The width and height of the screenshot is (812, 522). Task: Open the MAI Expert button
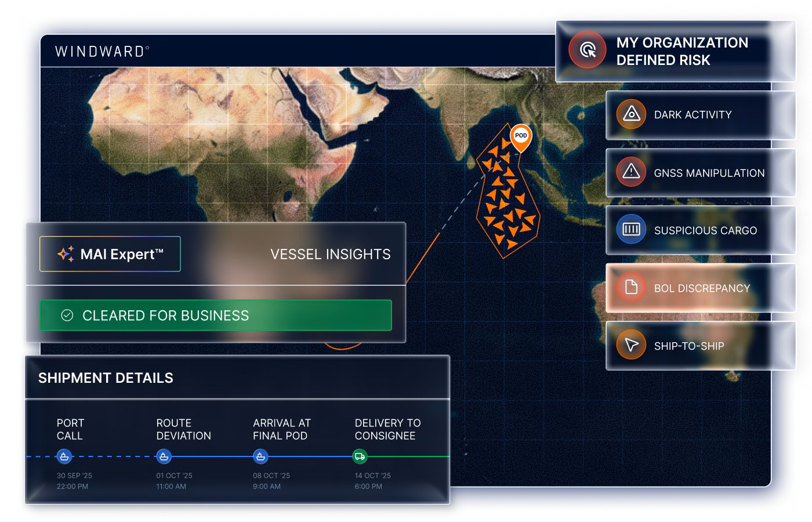[x=110, y=254]
